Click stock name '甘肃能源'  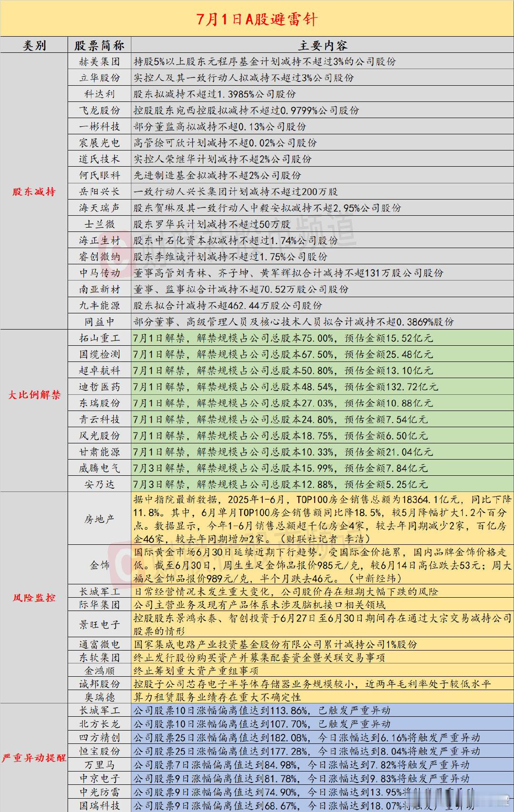99,451
